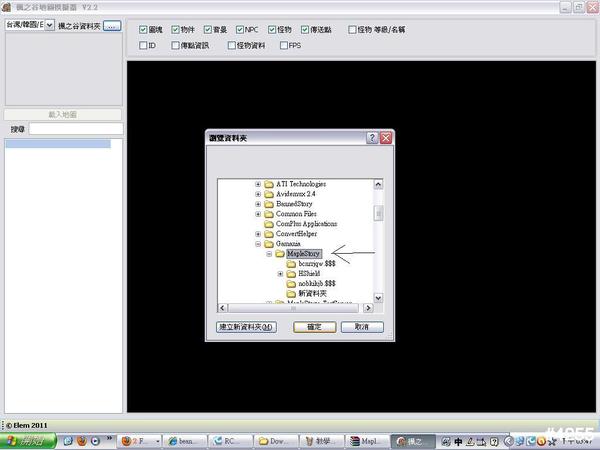Cancel with the 取消 button
Viewport: 600px width, 450px height.
tap(362, 327)
